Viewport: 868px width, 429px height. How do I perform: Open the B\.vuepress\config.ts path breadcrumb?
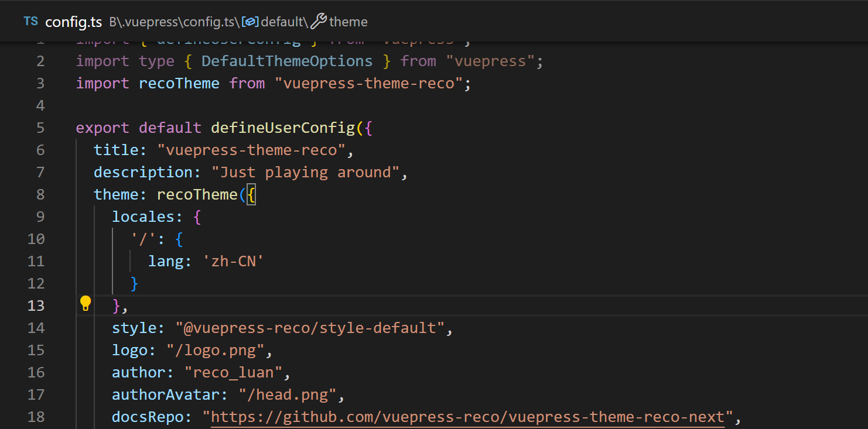174,22
